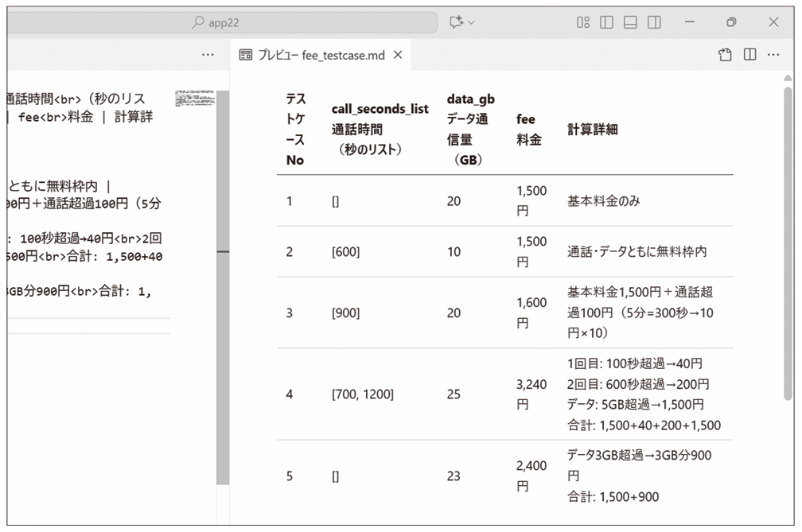Click the app22 search command center
Screen dimensions: 802x532
(222, 22)
